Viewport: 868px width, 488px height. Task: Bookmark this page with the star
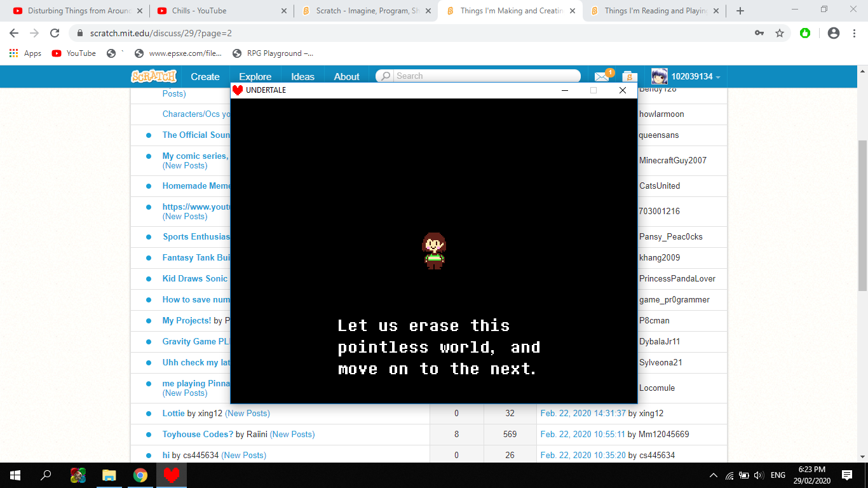click(x=780, y=33)
